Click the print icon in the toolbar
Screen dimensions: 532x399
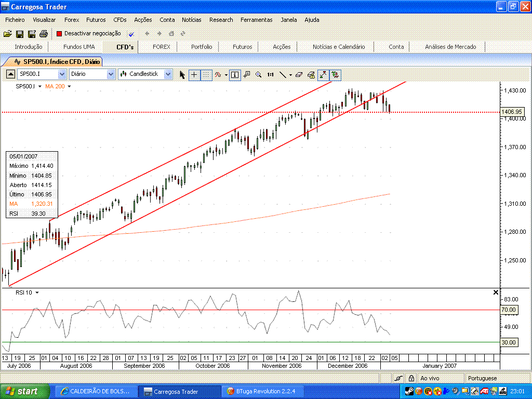(x=44, y=33)
